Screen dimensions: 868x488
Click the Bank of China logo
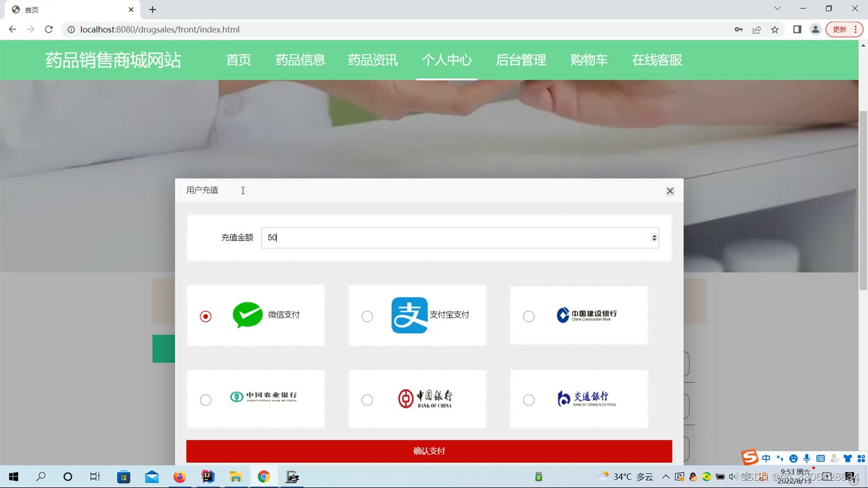click(x=425, y=398)
